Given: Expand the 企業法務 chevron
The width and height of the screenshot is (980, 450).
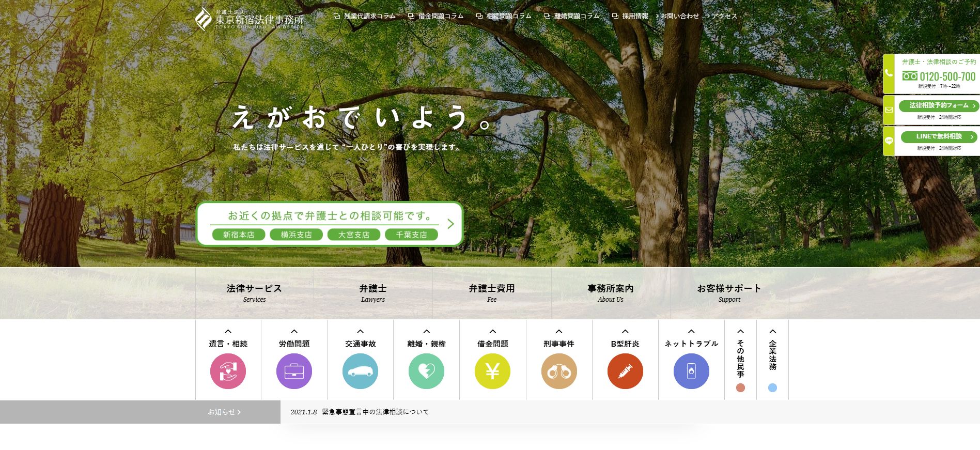Looking at the screenshot, I should coord(773,331).
